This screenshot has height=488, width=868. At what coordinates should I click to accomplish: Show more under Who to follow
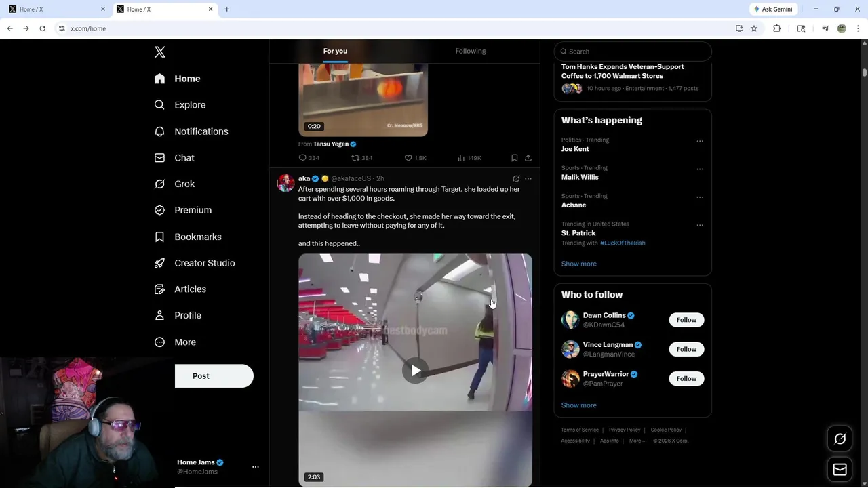578,405
